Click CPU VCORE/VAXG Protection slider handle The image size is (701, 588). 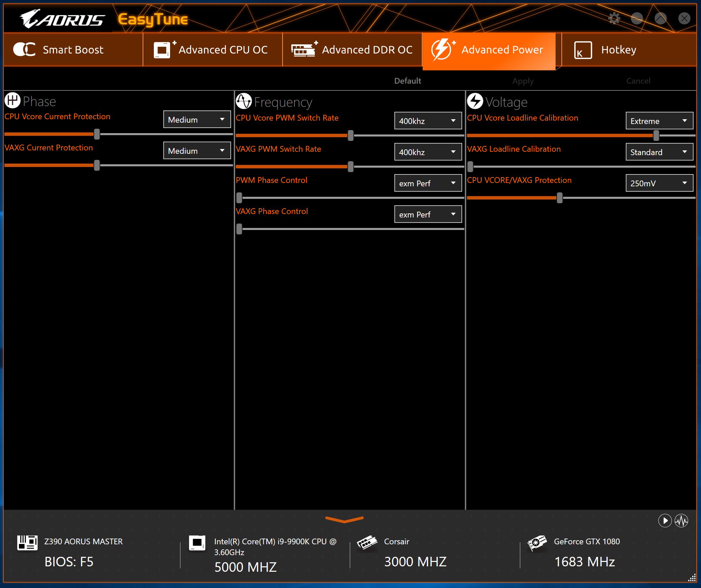click(560, 198)
